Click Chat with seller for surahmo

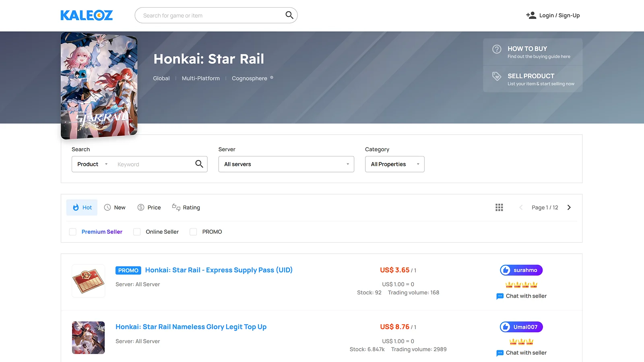coord(526,296)
